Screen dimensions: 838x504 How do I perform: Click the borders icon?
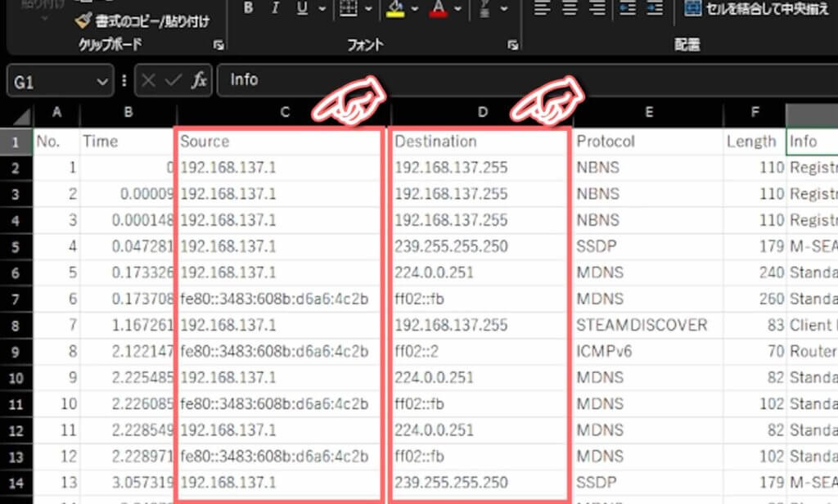click(349, 9)
